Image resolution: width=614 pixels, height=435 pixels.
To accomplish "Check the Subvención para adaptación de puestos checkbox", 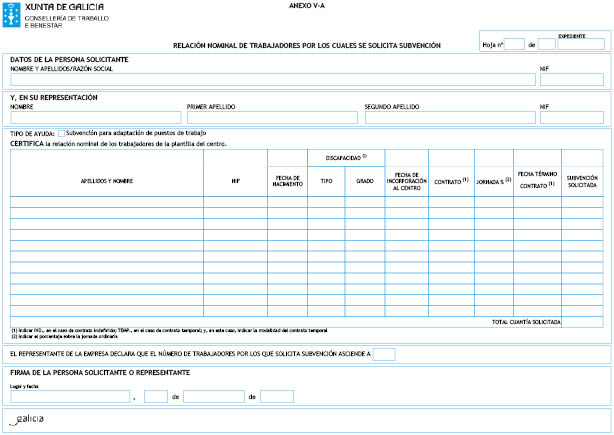I will tap(62, 133).
